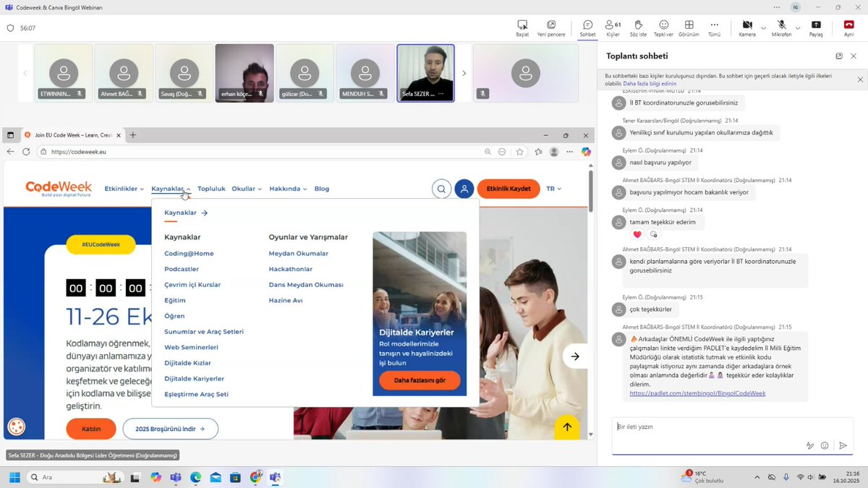This screenshot has height=488, width=868.
Task: Click the taskbar Ara search box
Action: tap(75, 477)
